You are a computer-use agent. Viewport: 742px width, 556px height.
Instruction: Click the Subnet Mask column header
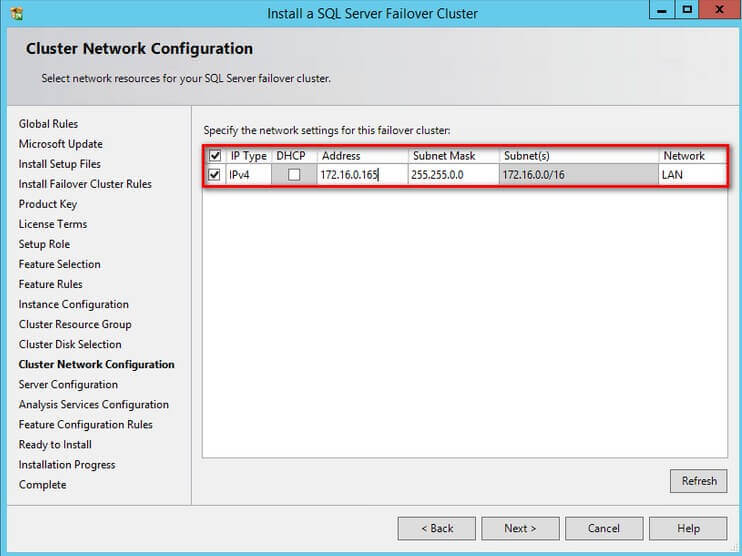[453, 156]
